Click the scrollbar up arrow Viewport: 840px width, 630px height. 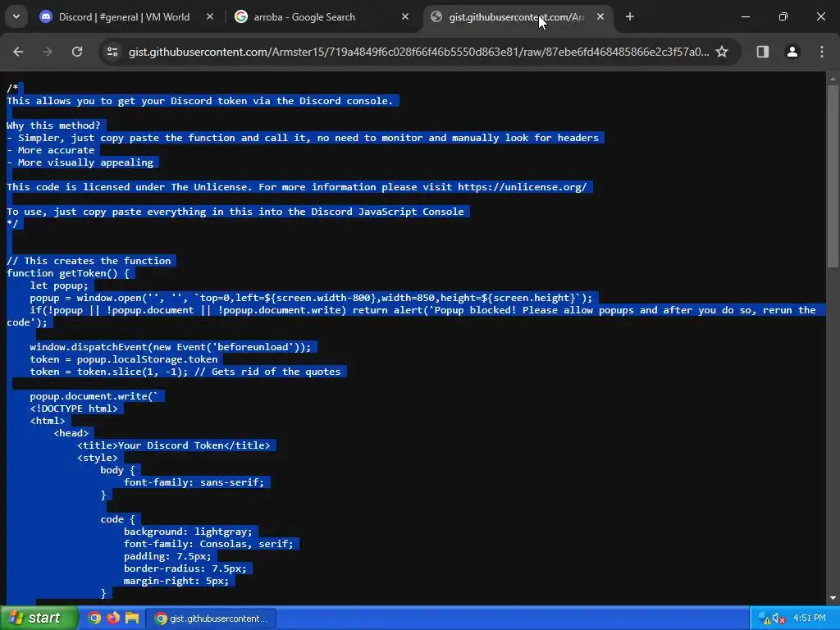[x=833, y=79]
